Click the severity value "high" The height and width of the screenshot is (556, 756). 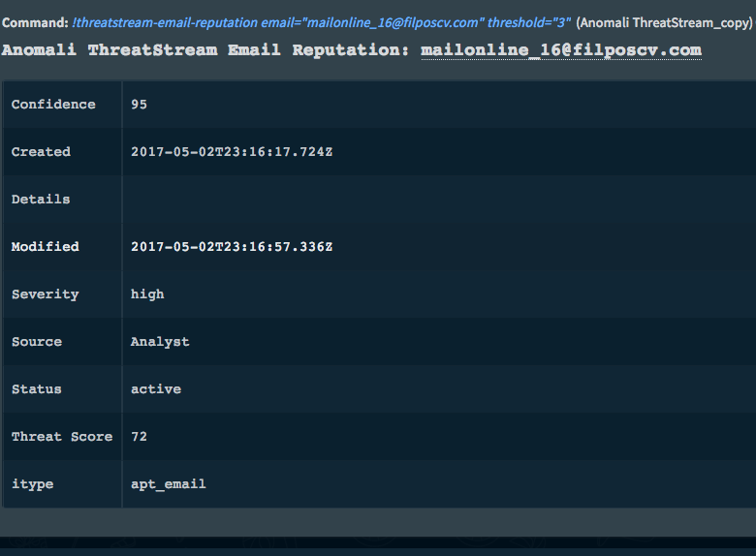147,294
